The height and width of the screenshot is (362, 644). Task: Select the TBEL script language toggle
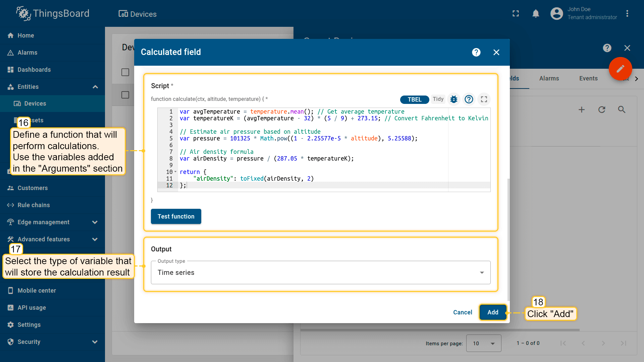tap(414, 100)
